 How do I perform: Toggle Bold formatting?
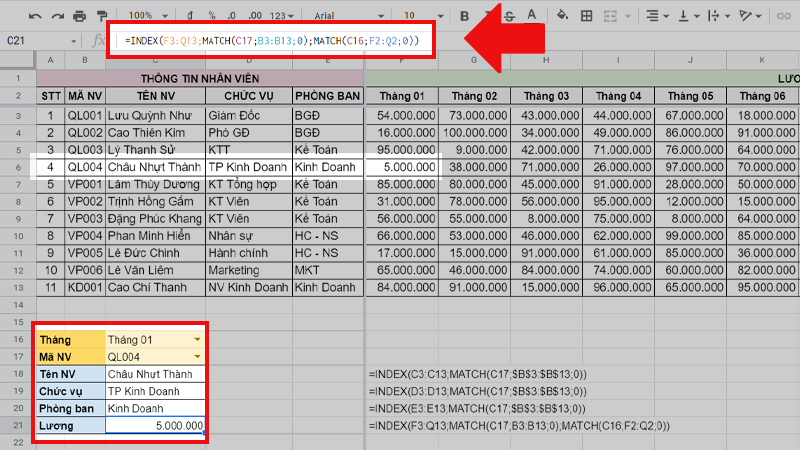coord(464,16)
